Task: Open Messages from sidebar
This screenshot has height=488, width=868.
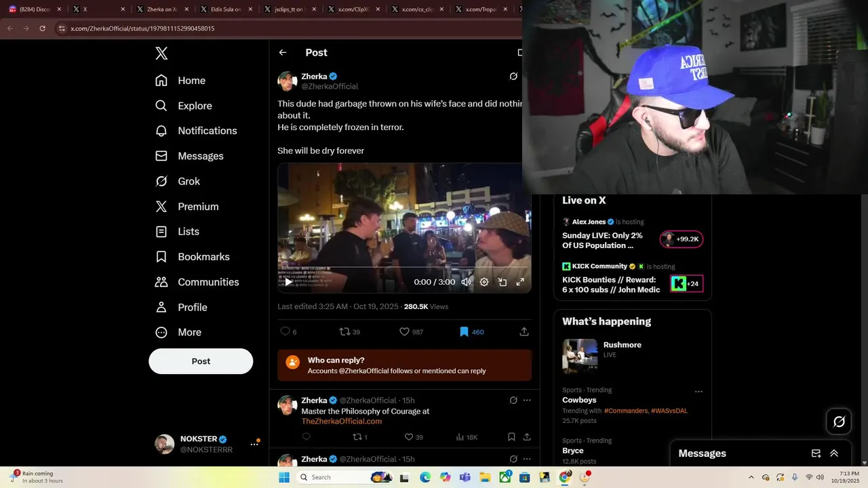Action: coord(189,156)
